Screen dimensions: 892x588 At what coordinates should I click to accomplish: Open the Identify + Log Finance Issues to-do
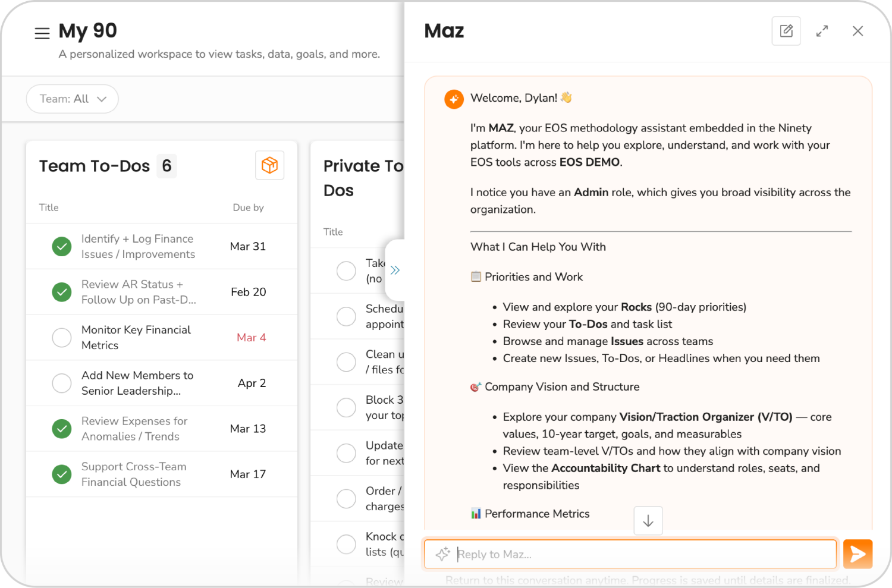(137, 246)
